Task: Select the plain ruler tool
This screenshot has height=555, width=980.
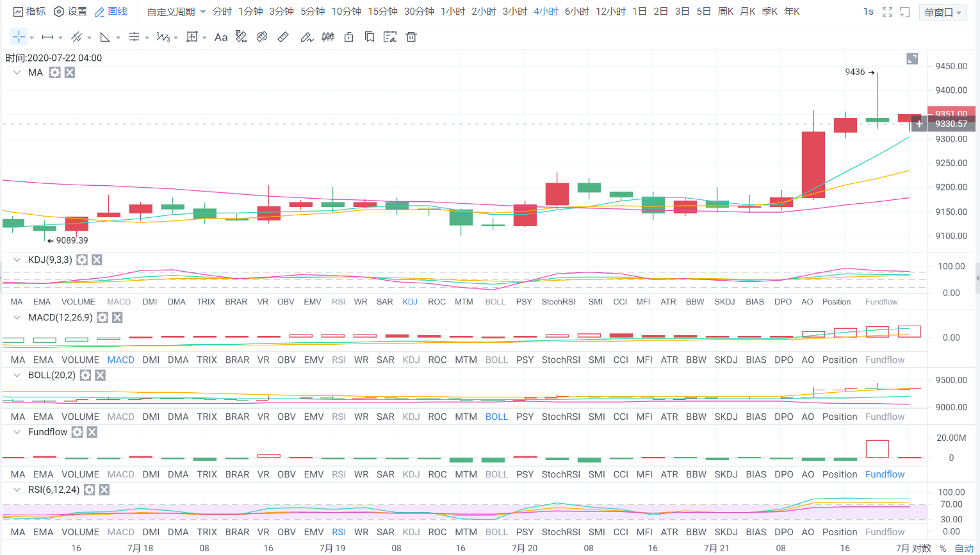Action: tap(283, 37)
